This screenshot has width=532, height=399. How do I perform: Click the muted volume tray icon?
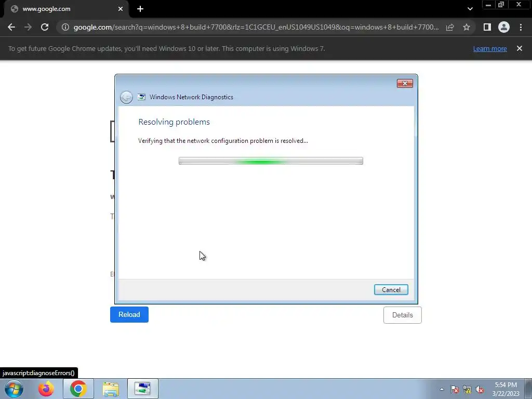[x=480, y=389]
